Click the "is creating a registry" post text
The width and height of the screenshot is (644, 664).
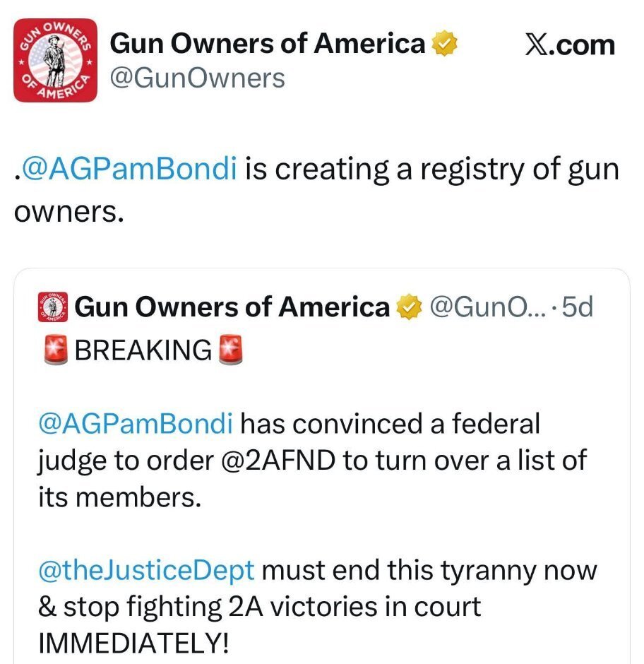click(x=395, y=171)
